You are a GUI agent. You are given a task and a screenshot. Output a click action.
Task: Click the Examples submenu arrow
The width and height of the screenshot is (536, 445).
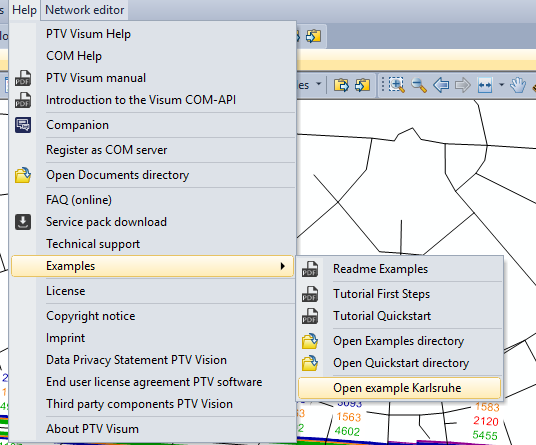coord(282,266)
